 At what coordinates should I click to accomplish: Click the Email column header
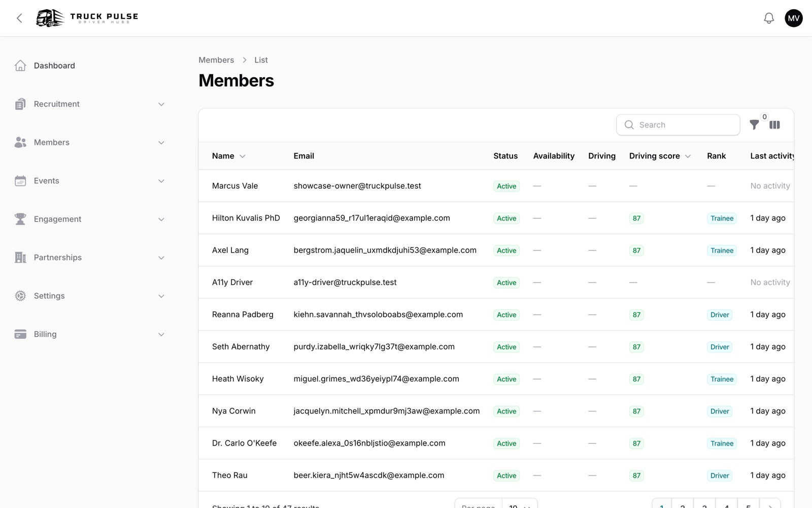pyautogui.click(x=303, y=156)
